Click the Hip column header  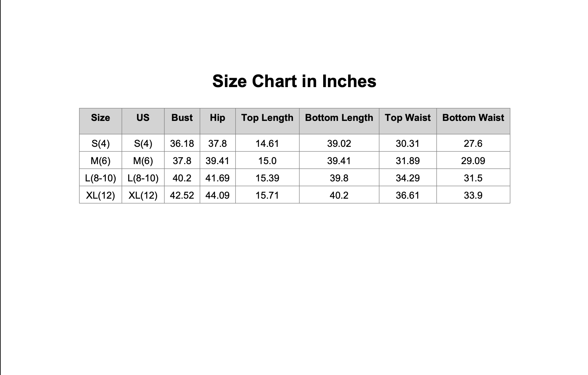tap(218, 118)
